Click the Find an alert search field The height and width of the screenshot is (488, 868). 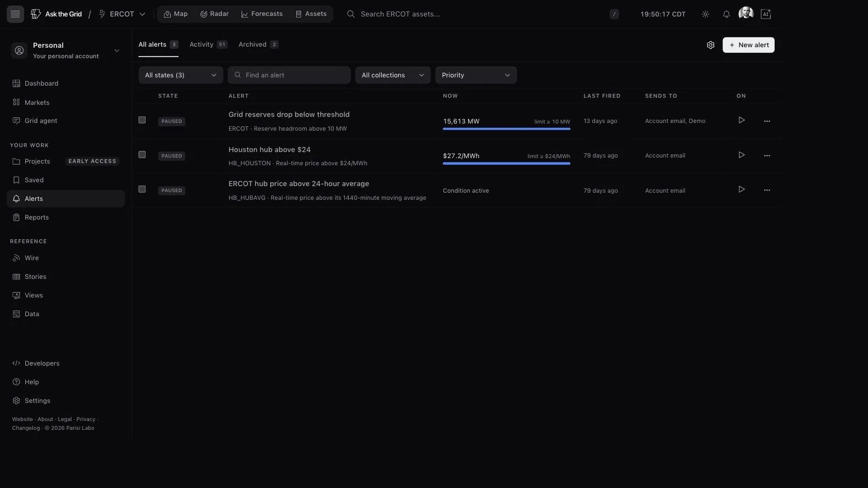[x=289, y=75]
